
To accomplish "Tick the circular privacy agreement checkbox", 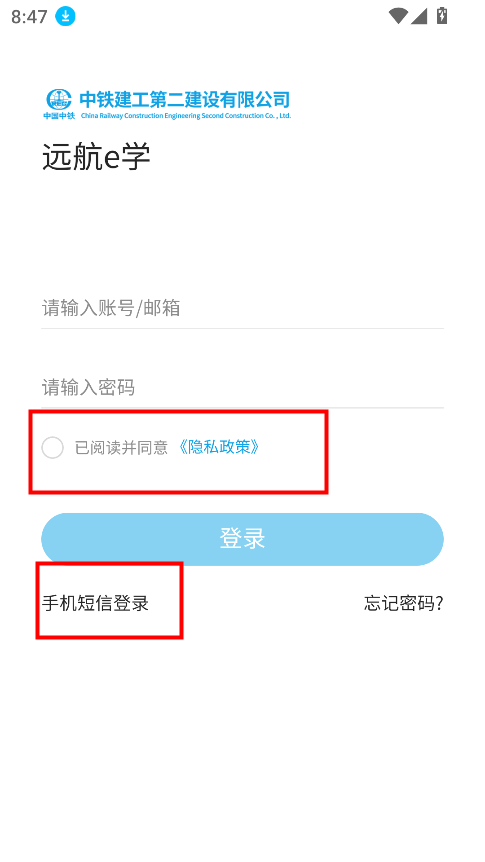I will [53, 447].
